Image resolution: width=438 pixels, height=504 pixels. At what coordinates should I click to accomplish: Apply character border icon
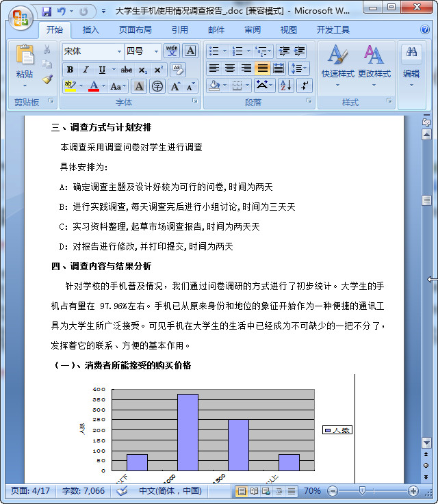click(190, 51)
